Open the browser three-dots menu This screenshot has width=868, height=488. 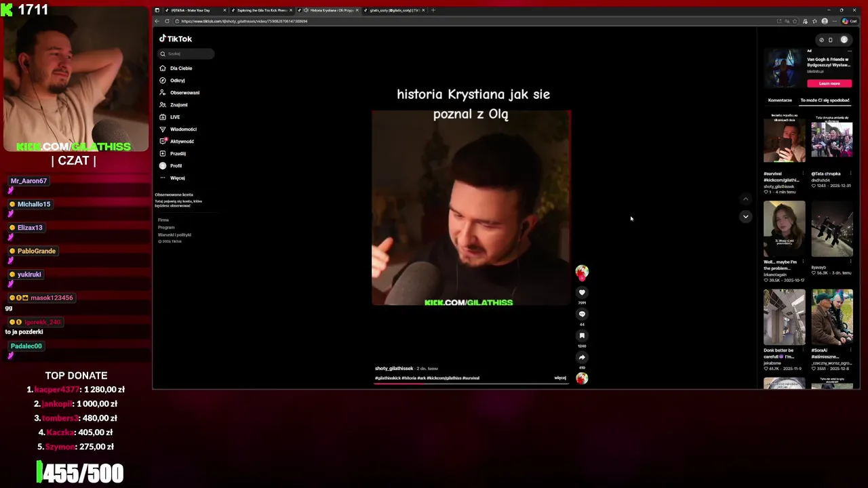[835, 21]
